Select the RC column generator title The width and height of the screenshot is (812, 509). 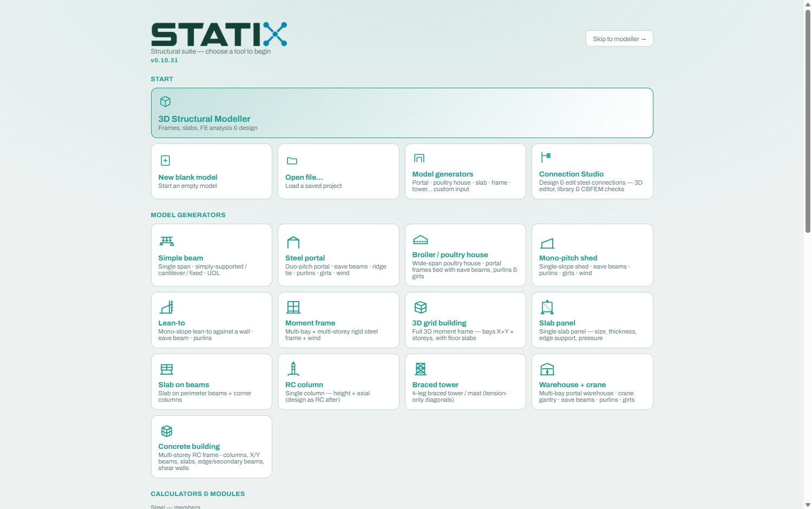(304, 384)
